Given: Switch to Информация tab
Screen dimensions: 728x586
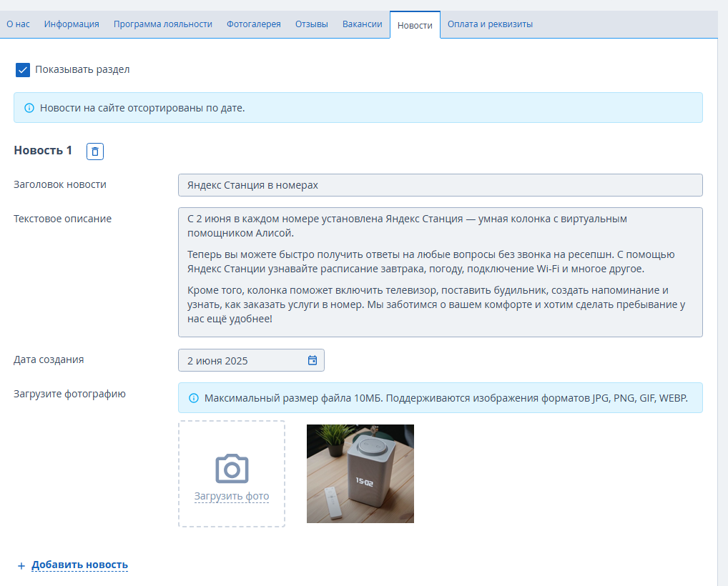Looking at the screenshot, I should 72,24.
